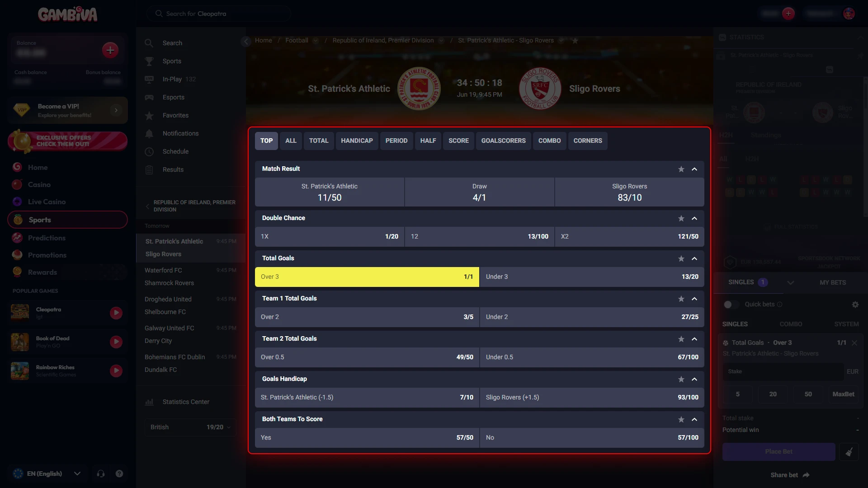This screenshot has width=868, height=488.
Task: Favorite the Match Result market
Action: tap(681, 169)
